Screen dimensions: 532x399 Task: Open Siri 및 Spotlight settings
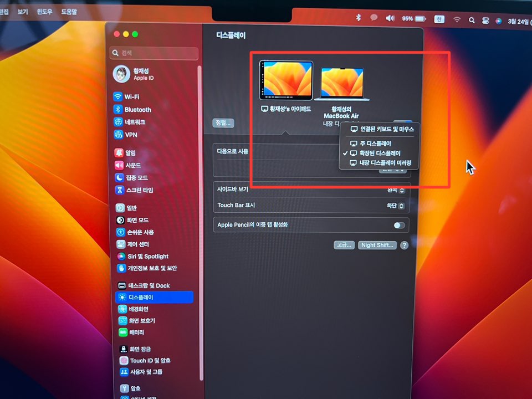[142, 256]
